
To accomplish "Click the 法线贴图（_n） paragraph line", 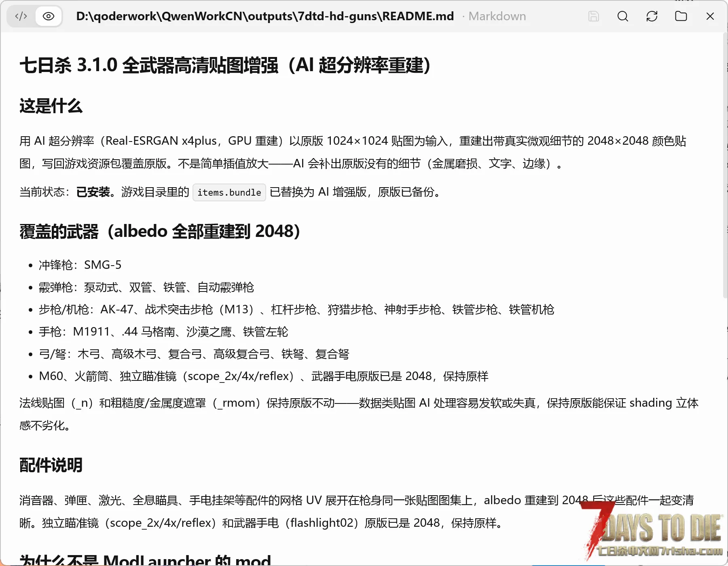I will (x=359, y=403).
